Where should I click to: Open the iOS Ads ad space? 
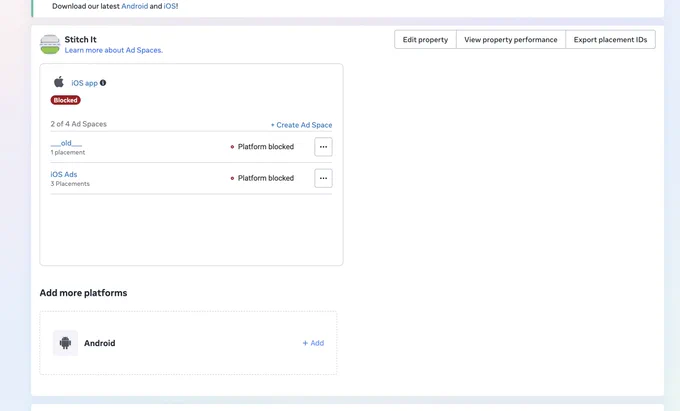point(64,174)
